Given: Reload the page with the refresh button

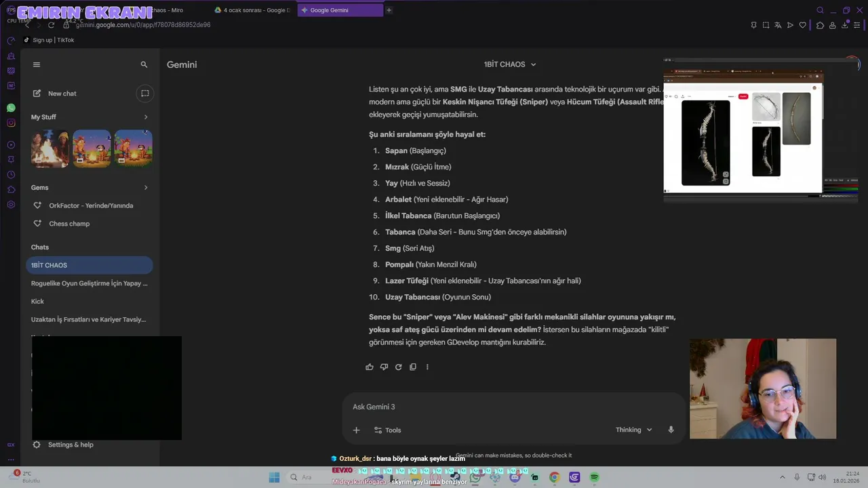Looking at the screenshot, I should (x=51, y=25).
